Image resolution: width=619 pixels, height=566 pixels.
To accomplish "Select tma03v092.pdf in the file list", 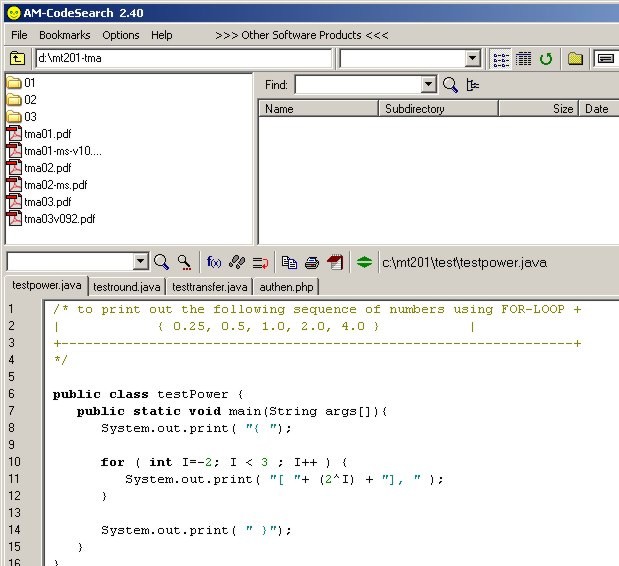I will pyautogui.click(x=51, y=219).
